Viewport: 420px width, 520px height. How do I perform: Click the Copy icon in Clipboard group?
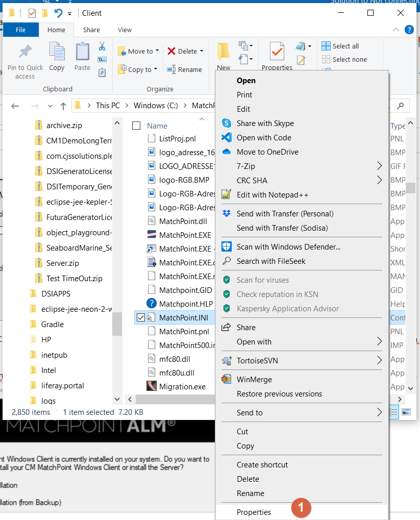click(x=57, y=52)
